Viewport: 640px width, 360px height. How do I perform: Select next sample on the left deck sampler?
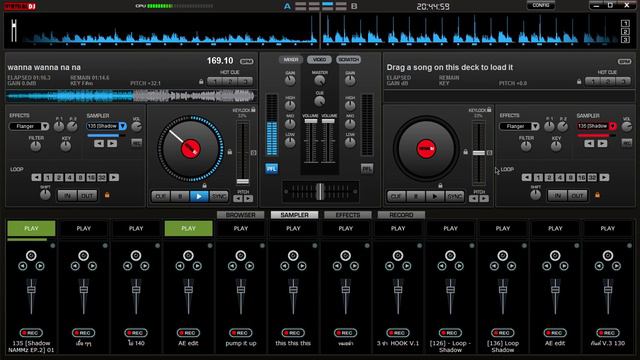[x=112, y=144]
